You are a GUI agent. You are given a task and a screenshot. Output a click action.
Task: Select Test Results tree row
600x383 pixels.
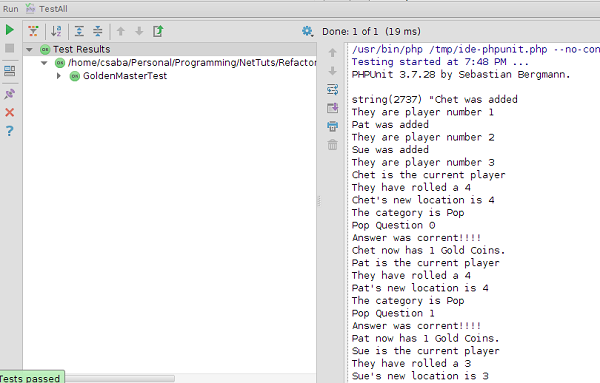tap(170, 49)
